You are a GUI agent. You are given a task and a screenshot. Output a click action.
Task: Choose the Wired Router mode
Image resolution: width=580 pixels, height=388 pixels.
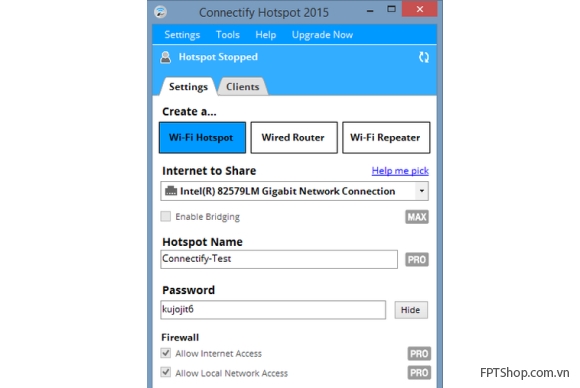click(x=294, y=138)
